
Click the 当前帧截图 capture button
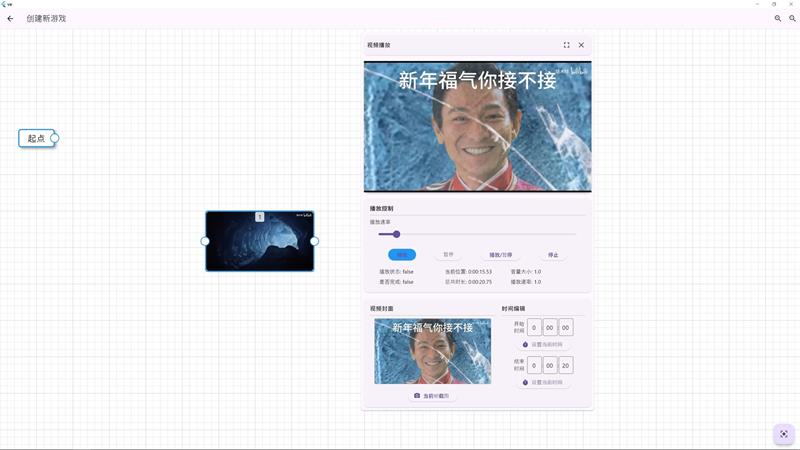click(433, 396)
